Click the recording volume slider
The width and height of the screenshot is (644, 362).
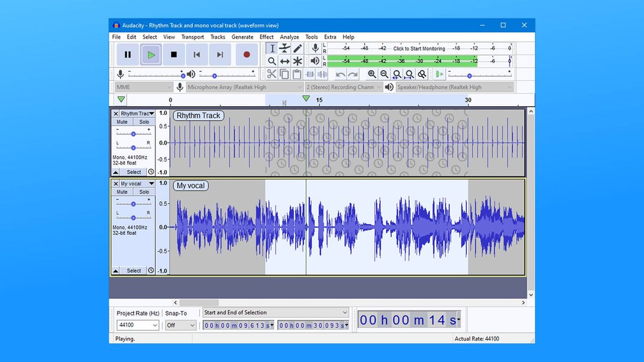coord(156,75)
